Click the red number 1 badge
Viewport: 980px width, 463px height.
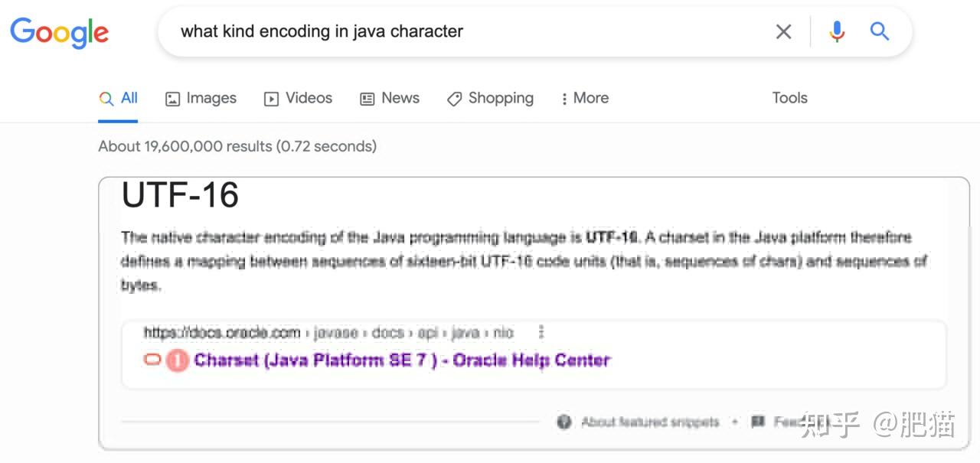(x=177, y=360)
